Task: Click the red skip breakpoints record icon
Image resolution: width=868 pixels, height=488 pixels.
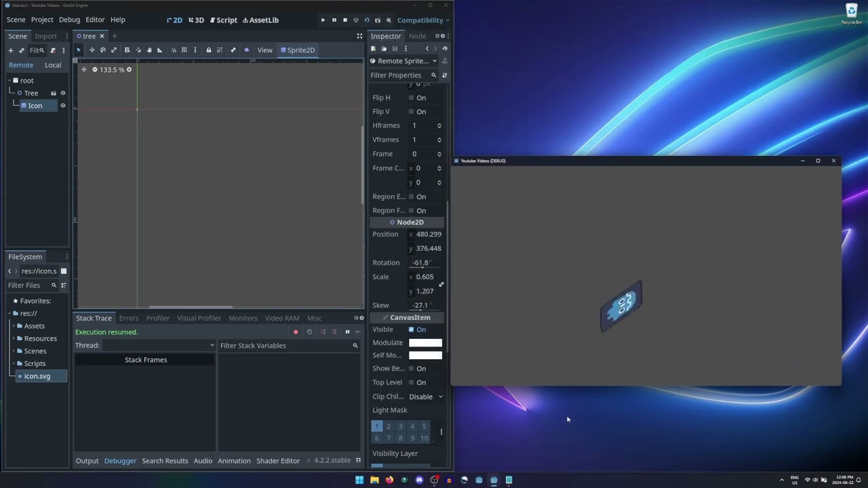Action: point(296,332)
